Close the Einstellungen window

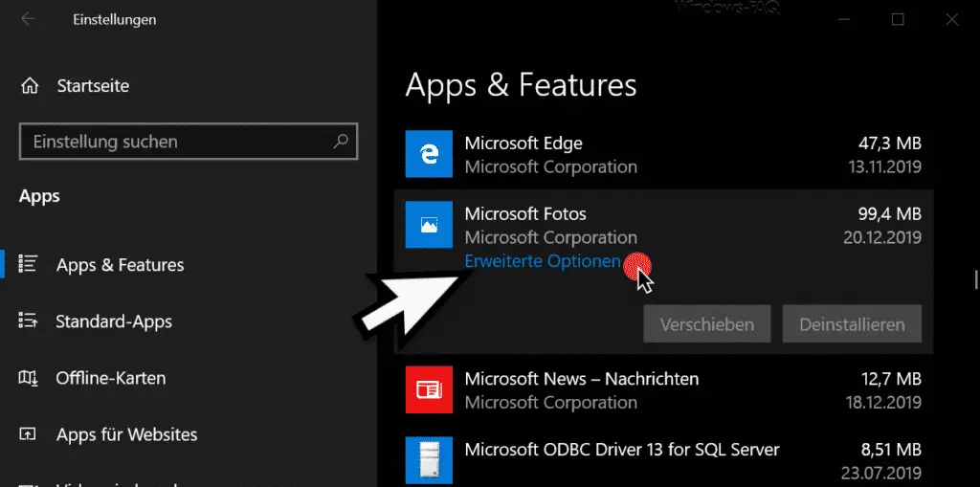click(x=952, y=19)
